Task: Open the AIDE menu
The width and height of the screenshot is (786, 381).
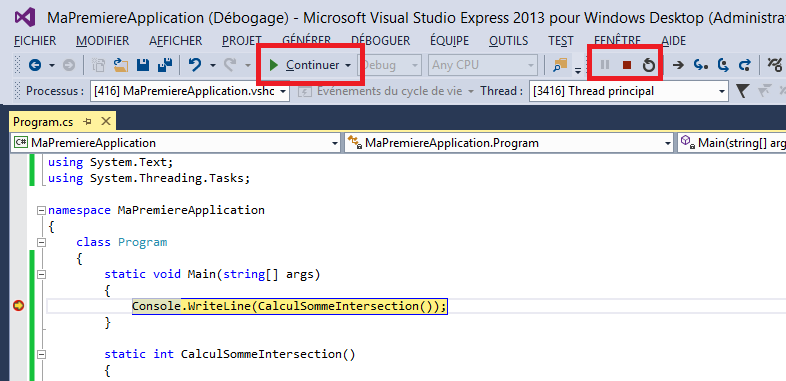Action: coord(673,41)
